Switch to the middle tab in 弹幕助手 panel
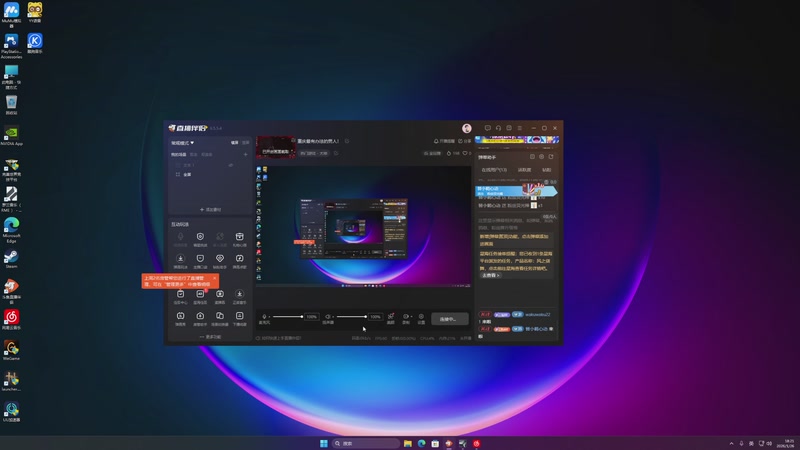 click(x=524, y=170)
